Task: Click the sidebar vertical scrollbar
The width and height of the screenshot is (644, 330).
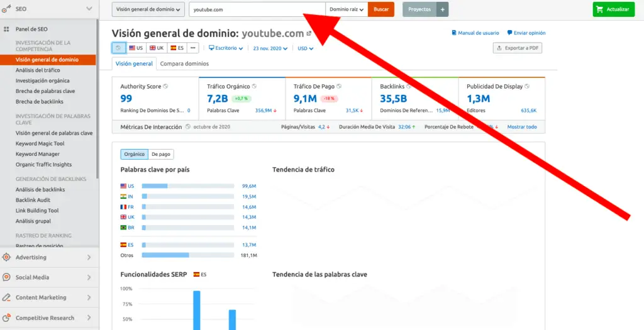Action: pyautogui.click(x=97, y=99)
